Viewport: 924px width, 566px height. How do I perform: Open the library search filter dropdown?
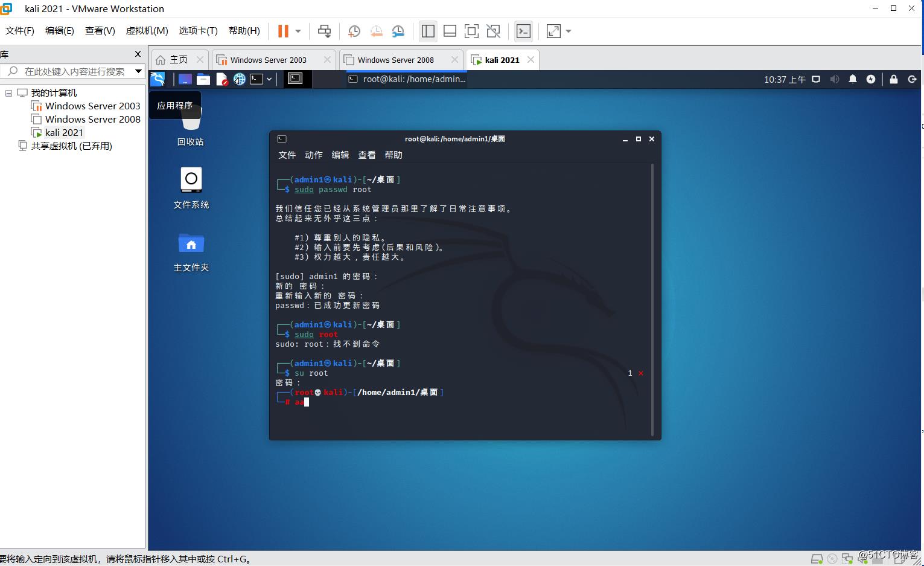138,71
